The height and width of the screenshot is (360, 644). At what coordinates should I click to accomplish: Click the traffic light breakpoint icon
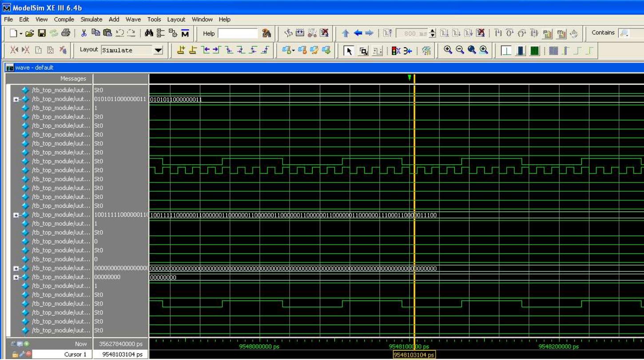click(x=396, y=51)
